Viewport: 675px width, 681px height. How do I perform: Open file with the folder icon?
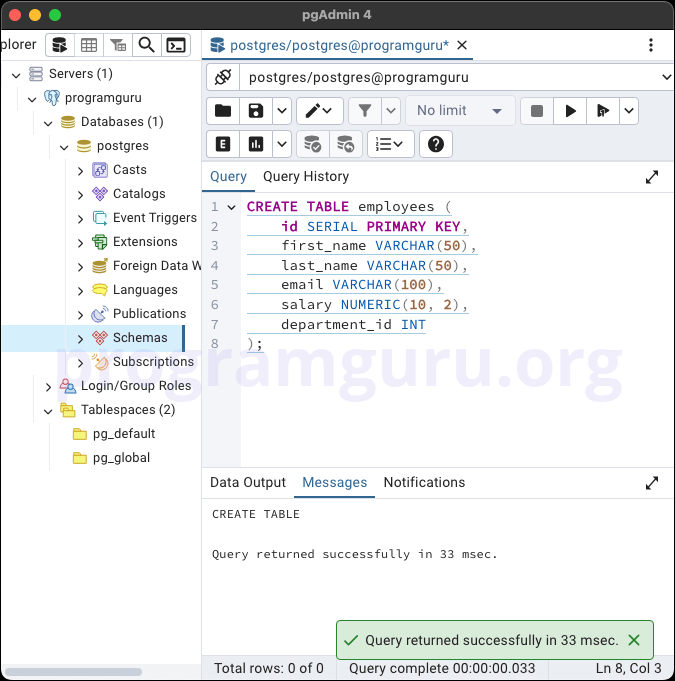[223, 111]
